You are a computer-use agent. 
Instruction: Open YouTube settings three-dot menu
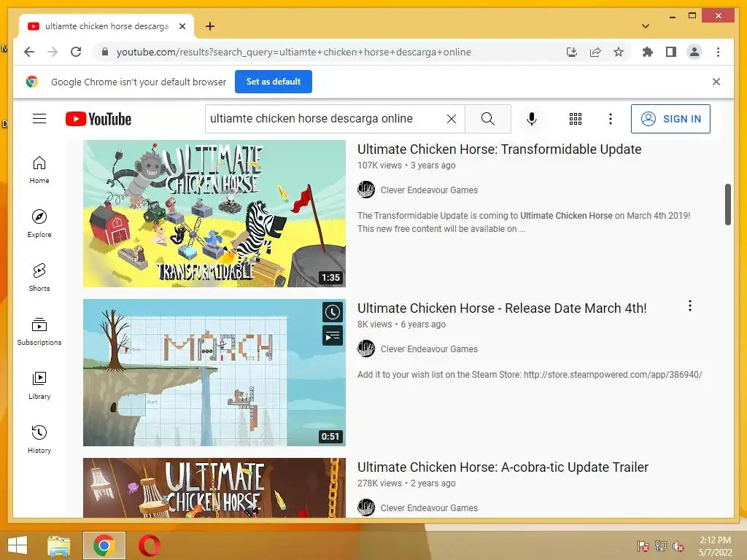click(x=611, y=119)
